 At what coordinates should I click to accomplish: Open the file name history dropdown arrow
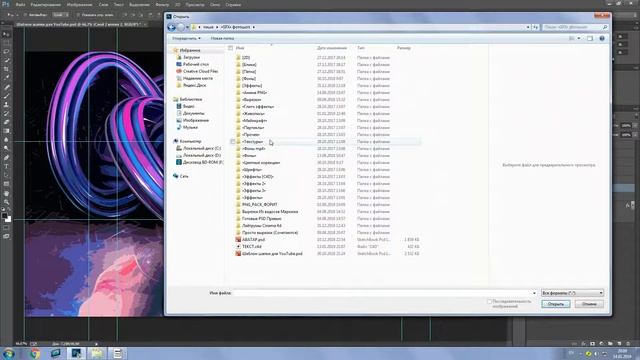[x=534, y=293]
